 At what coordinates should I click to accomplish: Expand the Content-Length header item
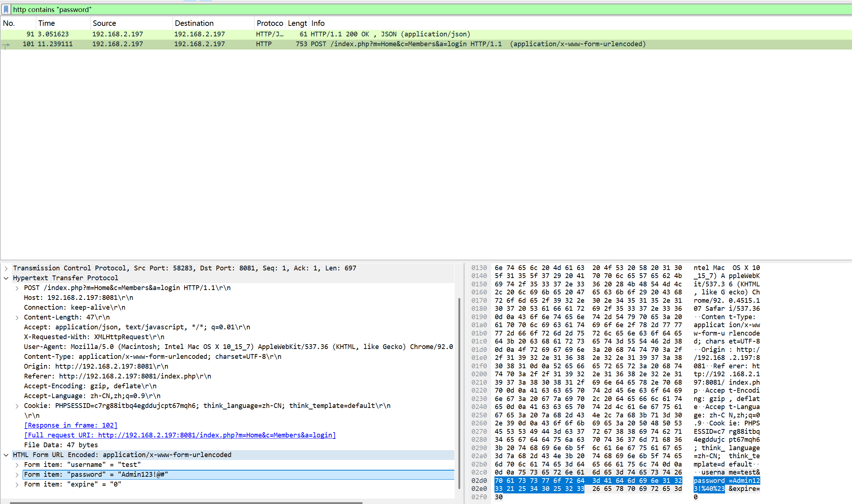[x=17, y=317]
